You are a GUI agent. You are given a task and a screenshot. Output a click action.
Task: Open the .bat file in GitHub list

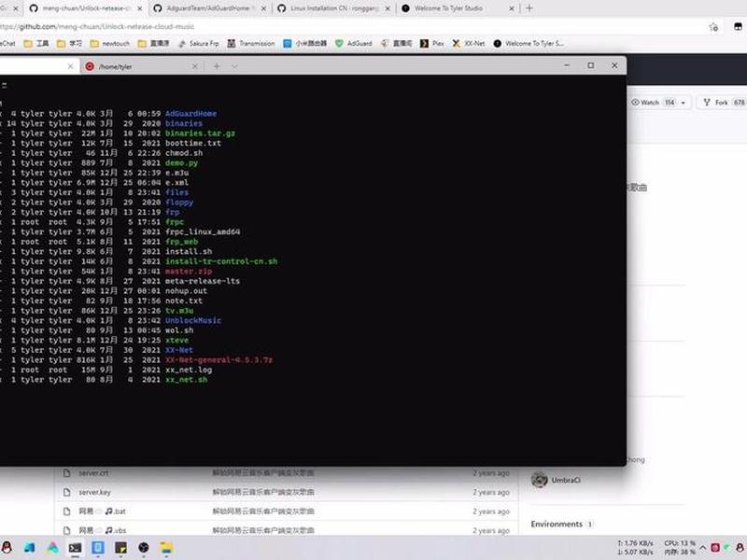pos(102,511)
